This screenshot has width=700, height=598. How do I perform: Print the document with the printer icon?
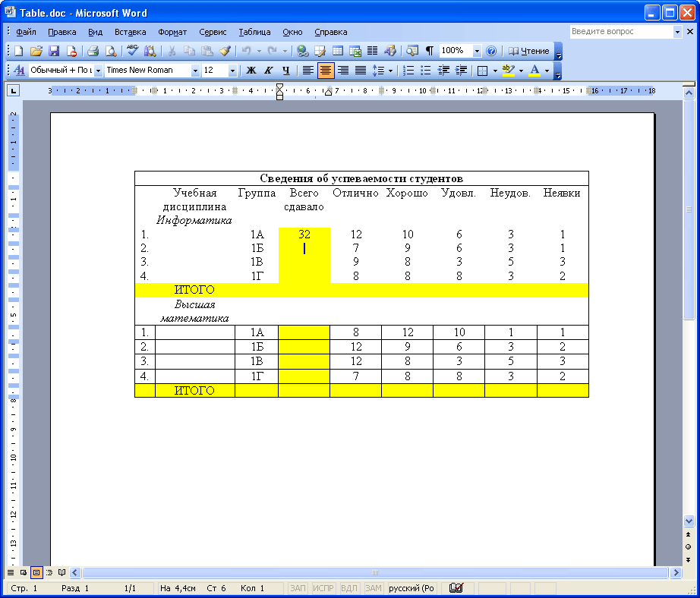pyautogui.click(x=93, y=51)
